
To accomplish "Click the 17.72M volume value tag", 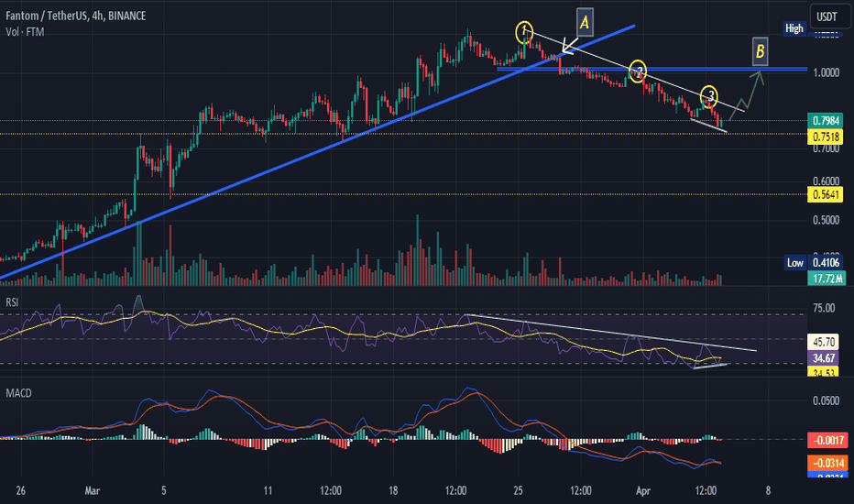I will point(826,279).
